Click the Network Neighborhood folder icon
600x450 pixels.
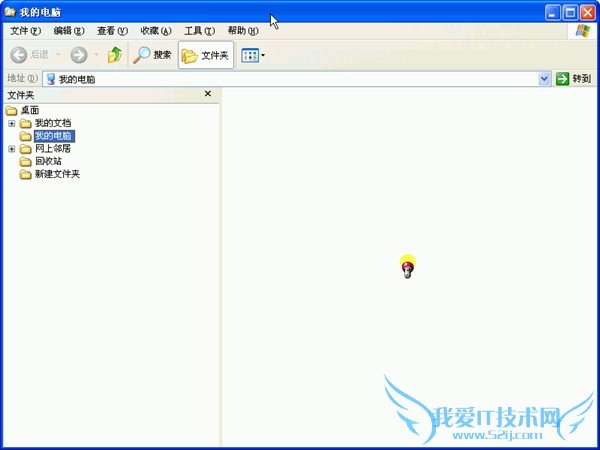click(x=25, y=149)
